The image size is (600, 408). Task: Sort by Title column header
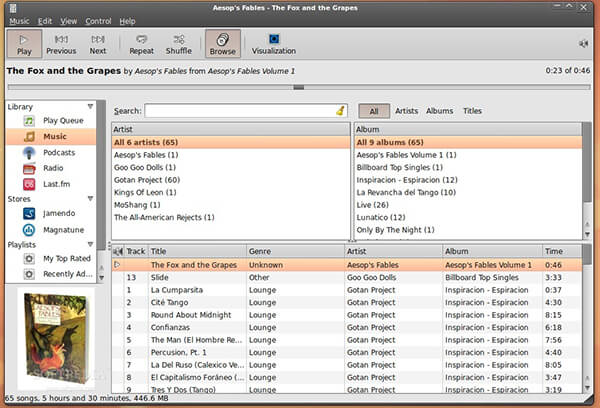tap(197, 251)
